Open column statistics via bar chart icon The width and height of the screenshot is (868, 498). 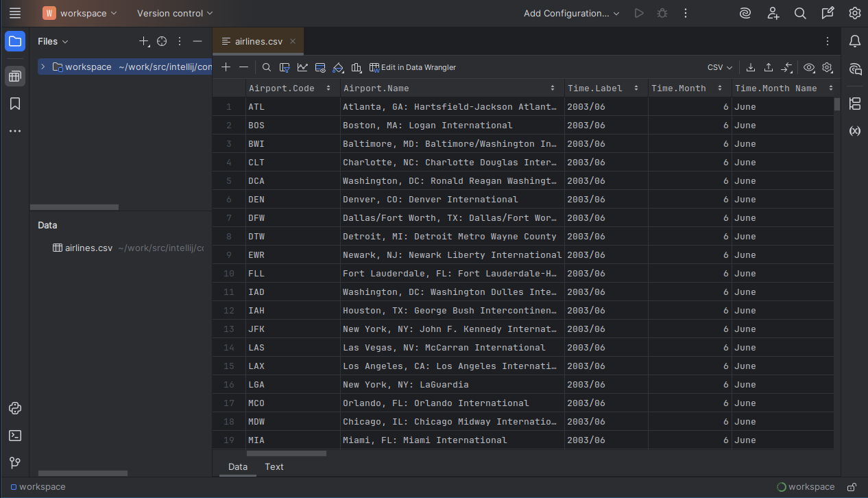[356, 67]
